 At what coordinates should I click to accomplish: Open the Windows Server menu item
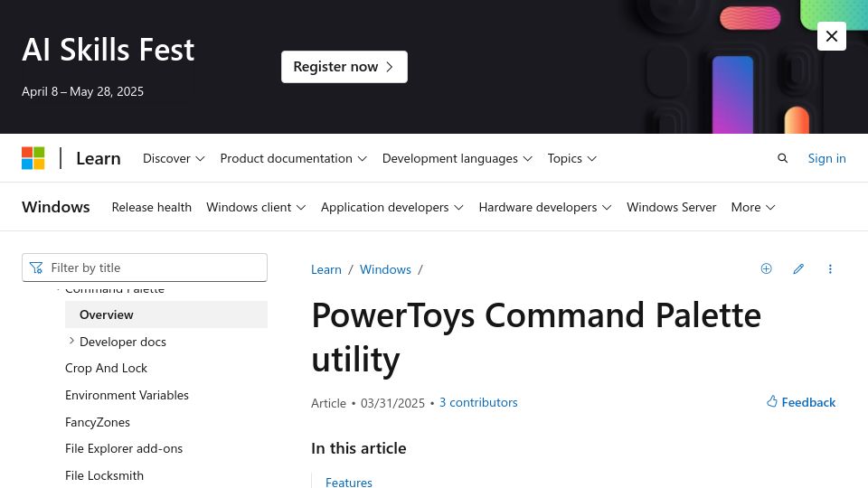coord(672,207)
